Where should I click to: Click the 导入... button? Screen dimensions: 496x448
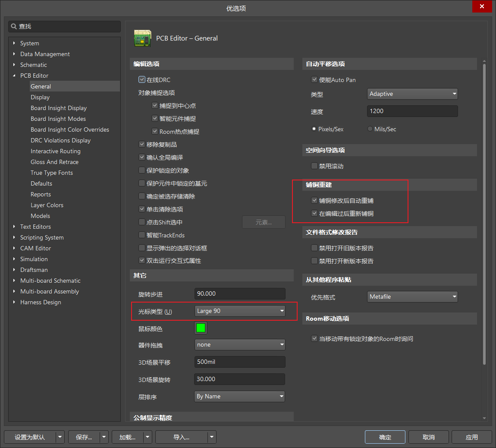pos(182,437)
